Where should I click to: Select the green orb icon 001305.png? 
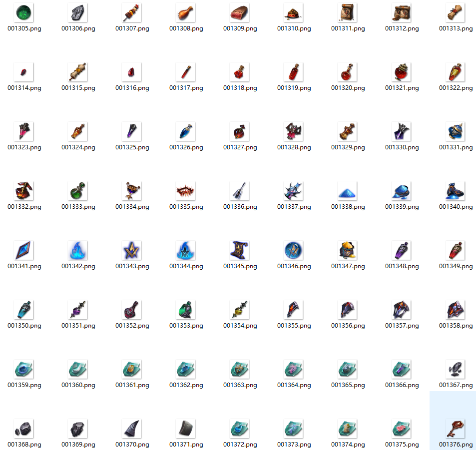coord(24,12)
